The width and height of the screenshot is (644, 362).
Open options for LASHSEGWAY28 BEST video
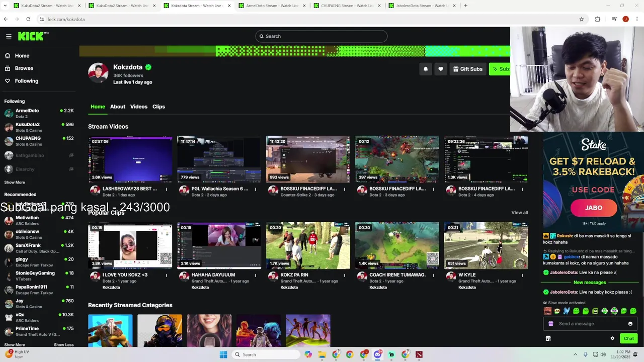click(167, 189)
